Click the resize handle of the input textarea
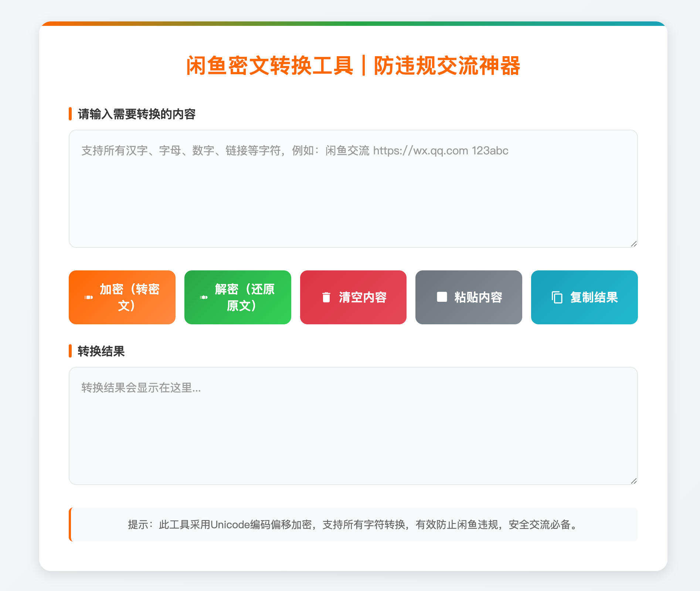This screenshot has width=700, height=591. pos(634,244)
